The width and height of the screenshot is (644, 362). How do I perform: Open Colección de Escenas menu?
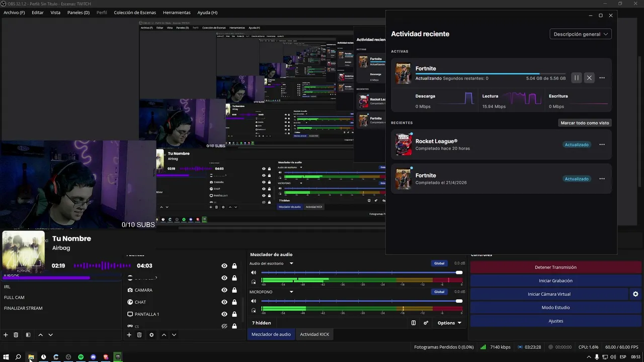tap(135, 13)
